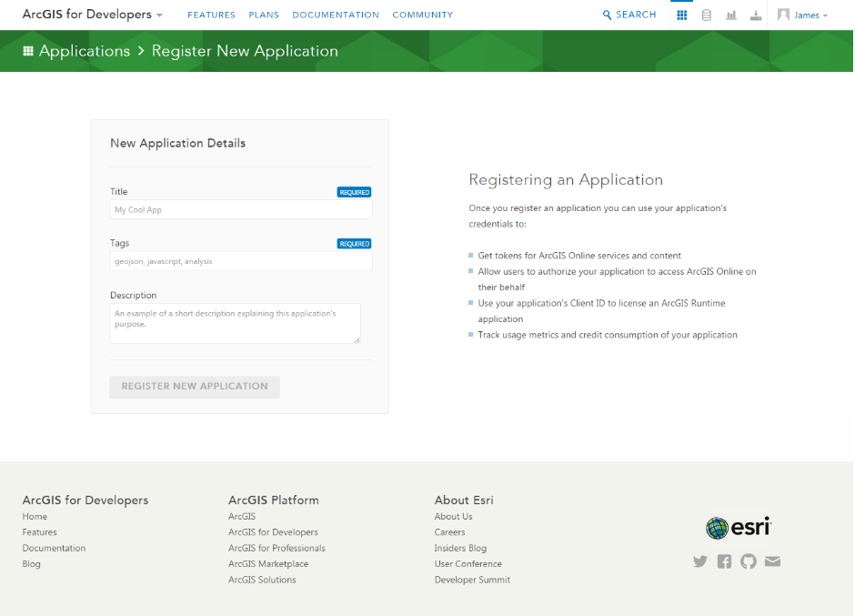Image resolution: width=855 pixels, height=616 pixels.
Task: Open the usage bar chart icon
Action: coord(731,15)
